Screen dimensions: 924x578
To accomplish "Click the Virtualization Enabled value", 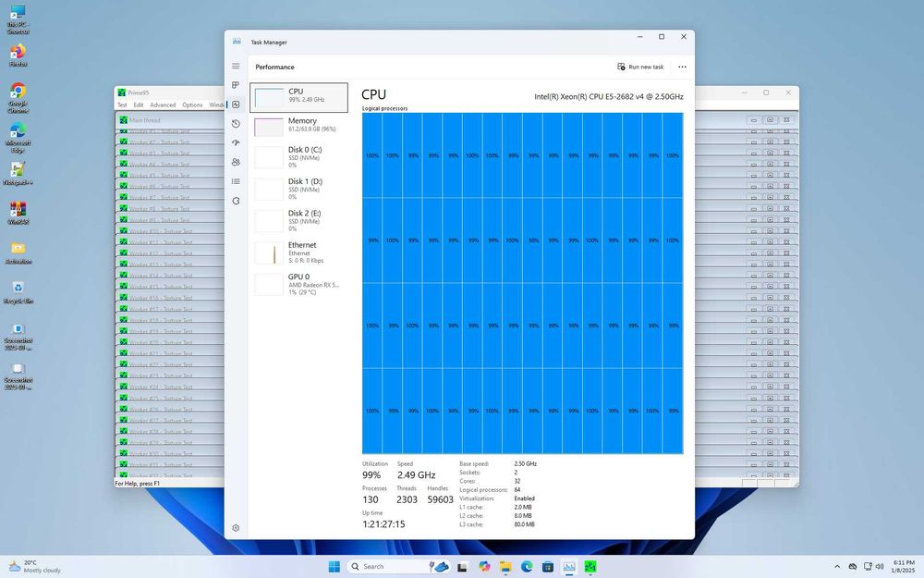I will pos(525,498).
